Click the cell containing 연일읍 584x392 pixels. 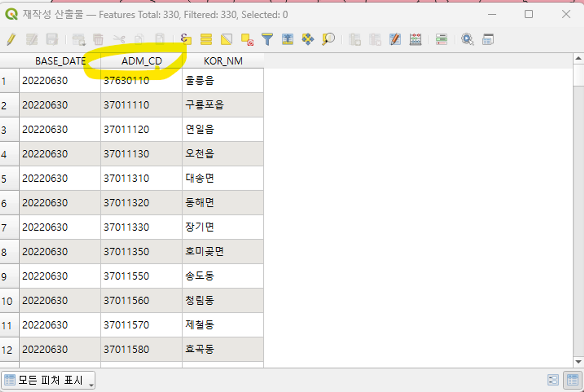(223, 129)
